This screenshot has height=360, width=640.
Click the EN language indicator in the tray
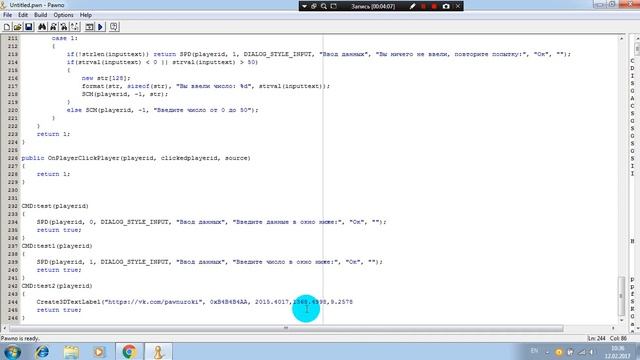tap(534, 351)
